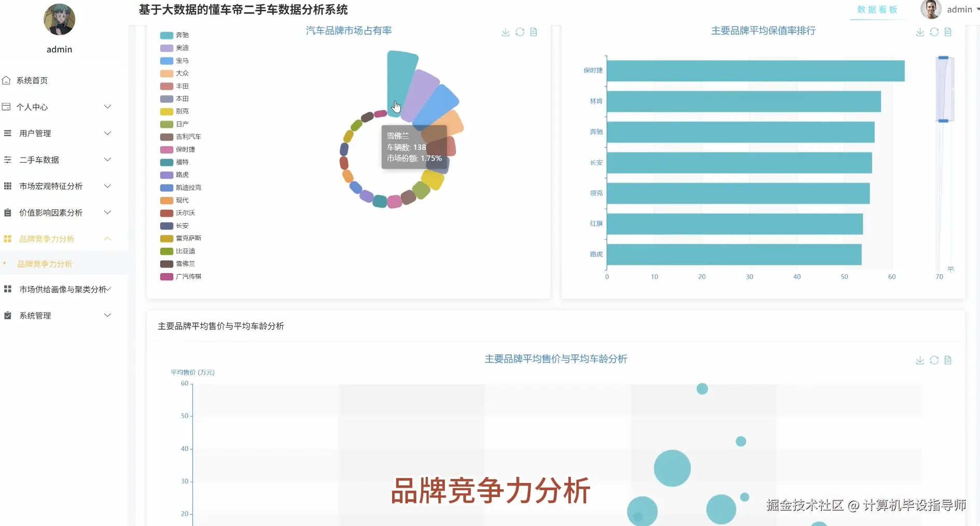Expand 系统管理 menu chevron
This screenshot has width=980, height=526.
108,316
